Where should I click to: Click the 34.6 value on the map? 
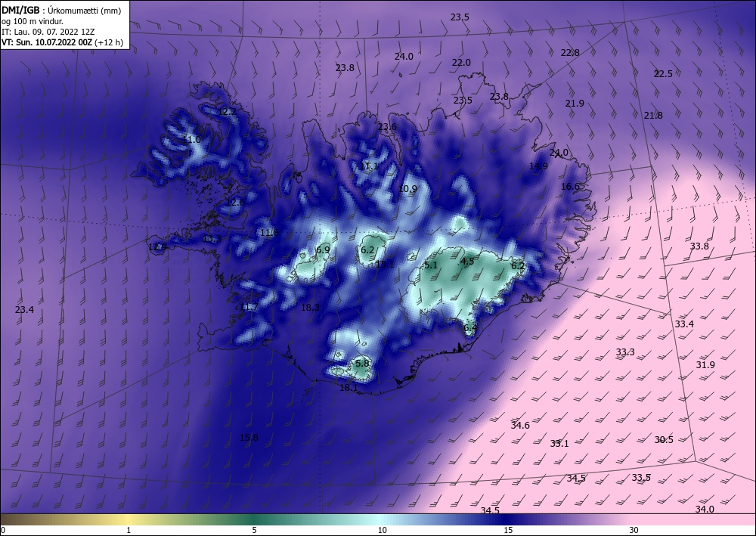pyautogui.click(x=520, y=425)
